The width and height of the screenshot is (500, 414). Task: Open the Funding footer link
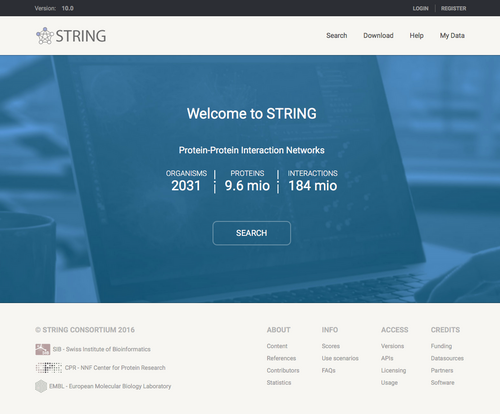coord(441,346)
